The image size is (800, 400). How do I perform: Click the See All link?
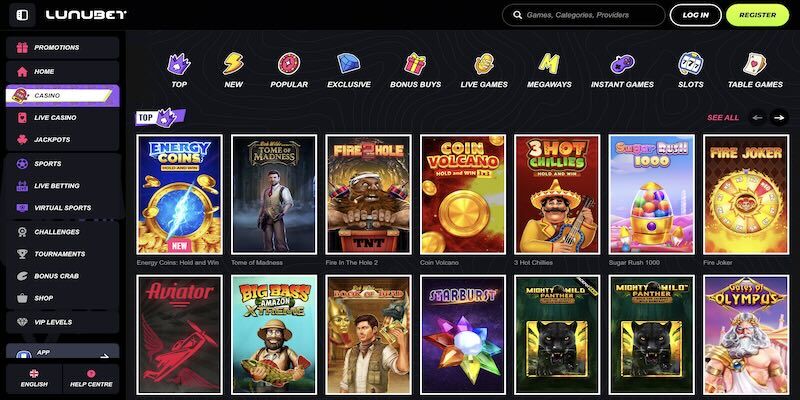pyautogui.click(x=722, y=118)
